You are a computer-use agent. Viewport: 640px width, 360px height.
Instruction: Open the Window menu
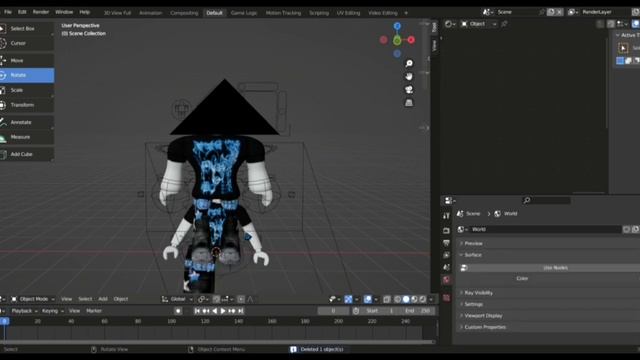click(64, 12)
